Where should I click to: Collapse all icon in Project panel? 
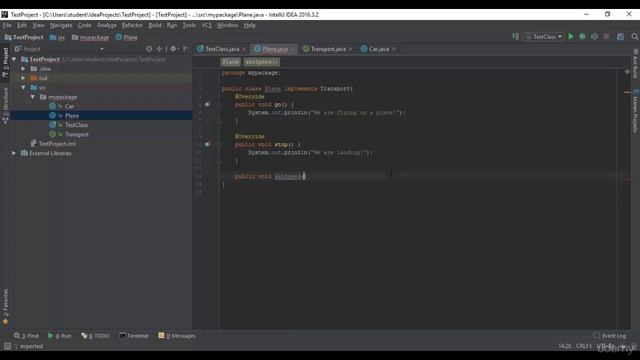(x=159, y=49)
